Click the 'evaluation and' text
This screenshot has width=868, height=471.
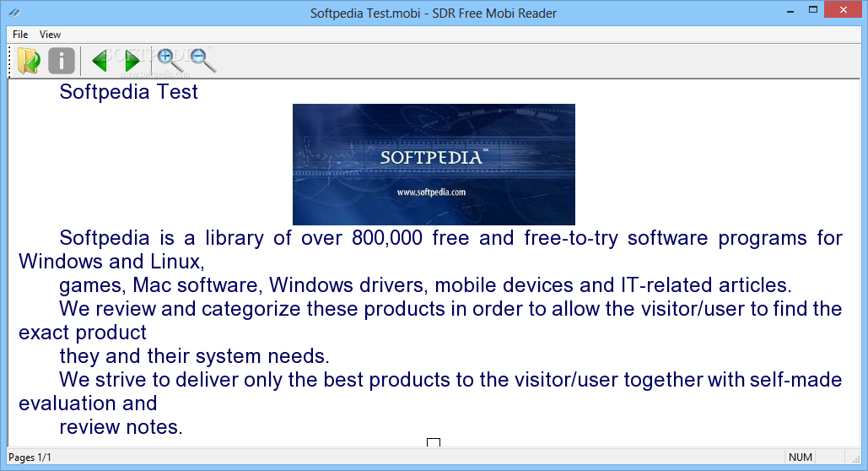(x=88, y=403)
